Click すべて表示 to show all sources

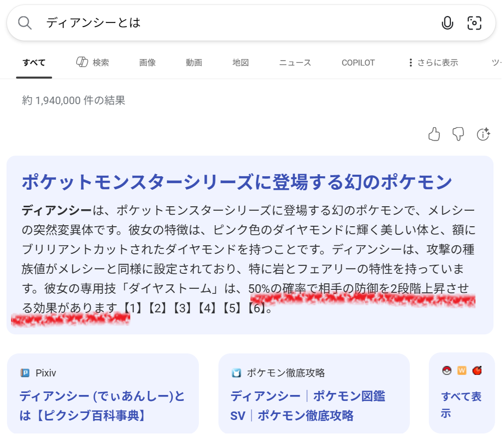(x=461, y=404)
